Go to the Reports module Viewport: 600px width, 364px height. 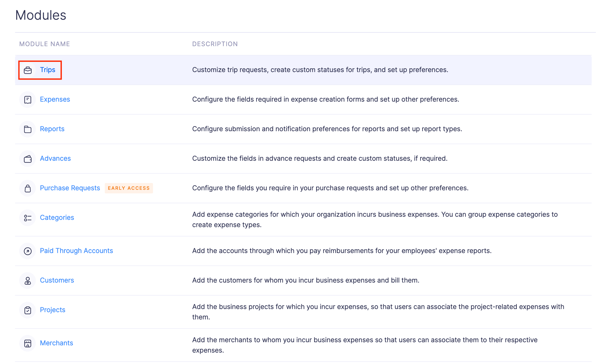tap(52, 129)
